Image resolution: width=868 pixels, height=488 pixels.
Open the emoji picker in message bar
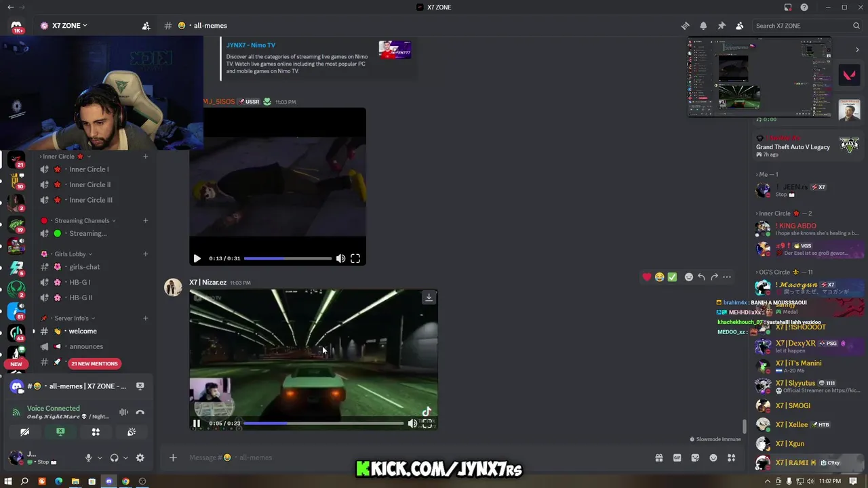pyautogui.click(x=713, y=457)
